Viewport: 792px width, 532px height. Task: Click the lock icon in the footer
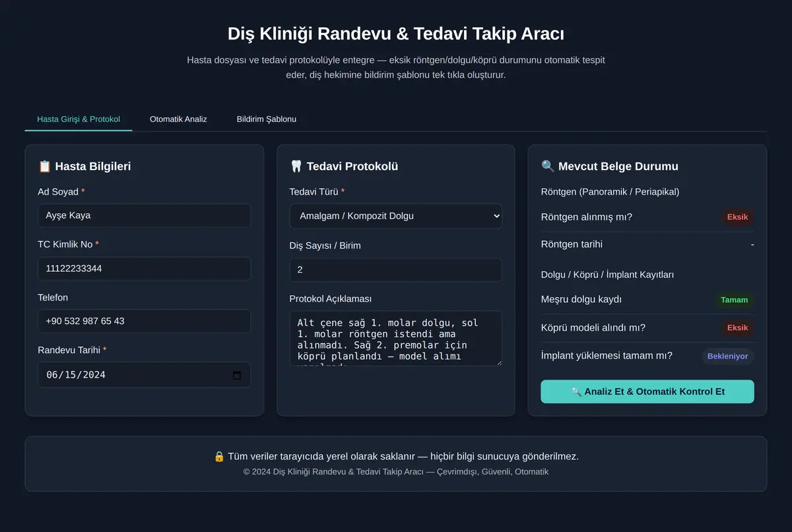(219, 456)
